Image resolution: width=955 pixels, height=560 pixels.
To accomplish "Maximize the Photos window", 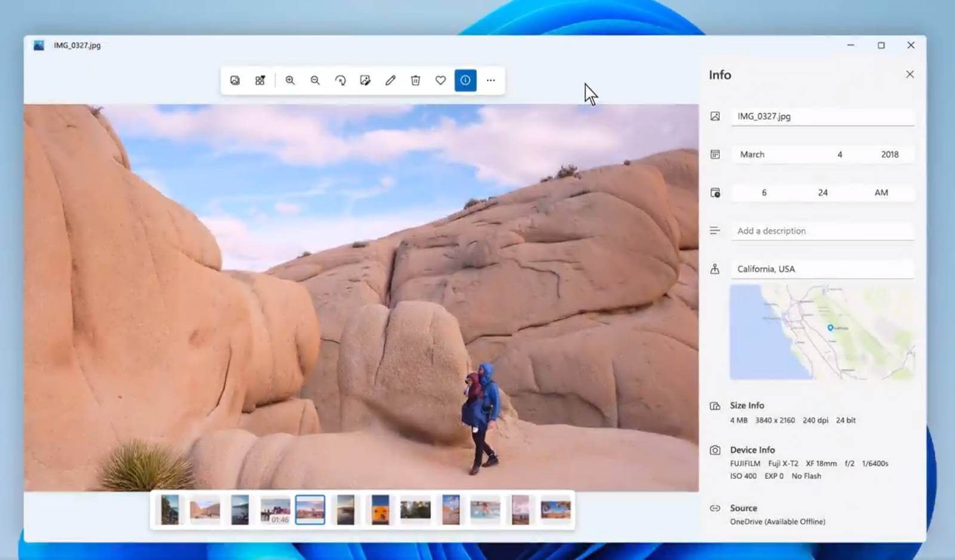I will 881,45.
